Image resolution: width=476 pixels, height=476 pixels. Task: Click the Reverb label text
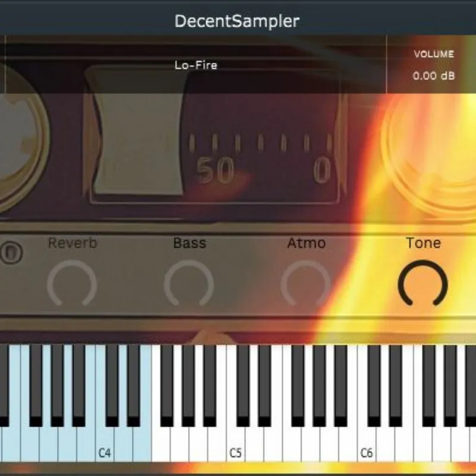(x=73, y=243)
